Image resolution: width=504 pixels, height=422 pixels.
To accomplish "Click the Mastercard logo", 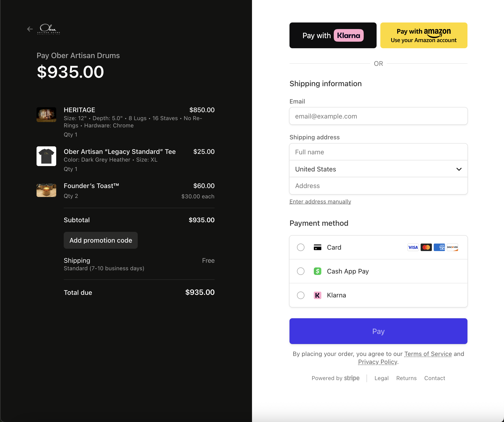I will click(426, 247).
